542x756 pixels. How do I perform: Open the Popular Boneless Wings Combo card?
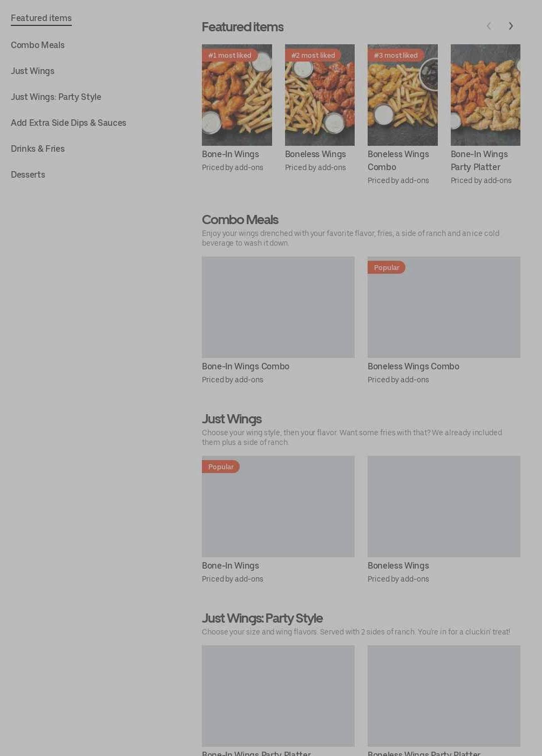coord(444,307)
